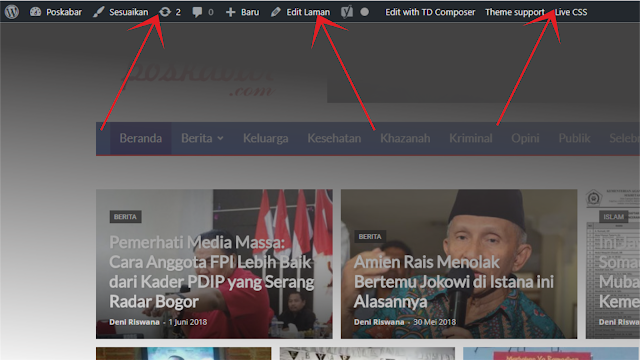Open Amien Rais Menolak Bertemu Jokowi article

[x=453, y=282]
